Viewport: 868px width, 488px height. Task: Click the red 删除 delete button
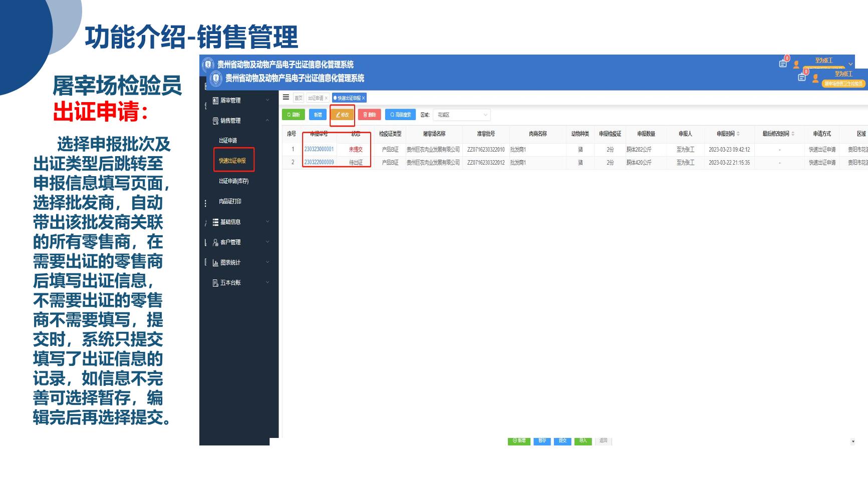pyautogui.click(x=369, y=115)
